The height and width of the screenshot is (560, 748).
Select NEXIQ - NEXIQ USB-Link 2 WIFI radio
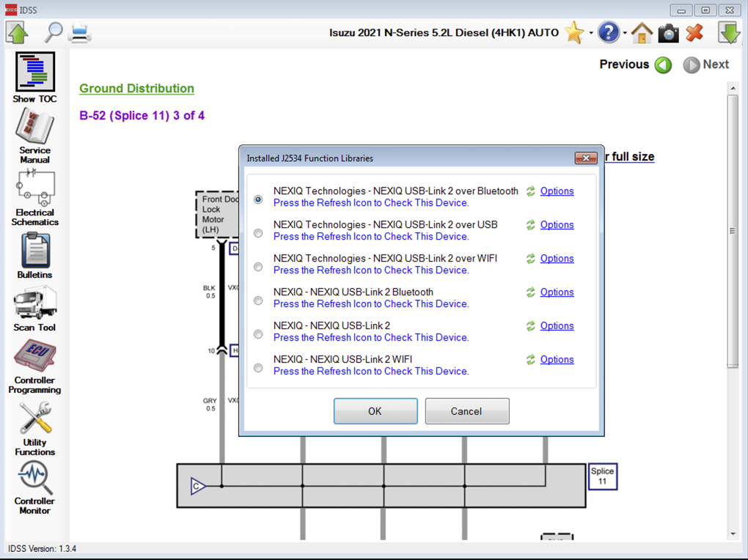pos(258,368)
